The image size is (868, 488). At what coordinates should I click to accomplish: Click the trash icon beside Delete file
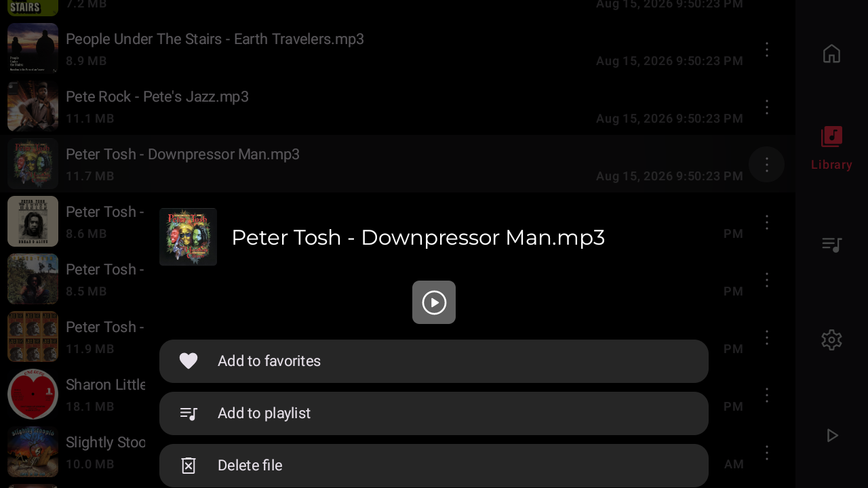click(x=189, y=466)
